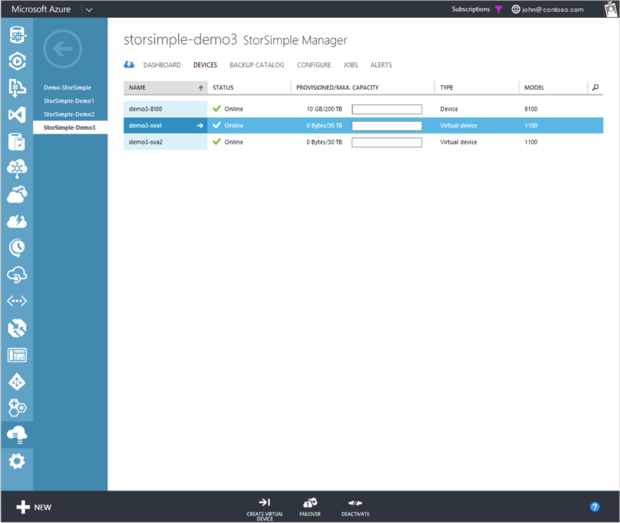Open the cloud with sun sidebar icon
The width and height of the screenshot is (620, 523).
[x=17, y=195]
